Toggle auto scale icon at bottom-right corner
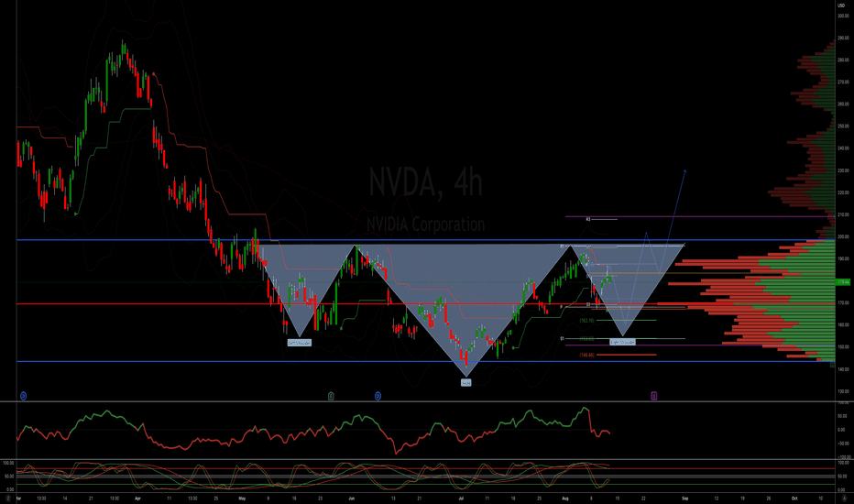This screenshot has height=504, width=854. 843,498
